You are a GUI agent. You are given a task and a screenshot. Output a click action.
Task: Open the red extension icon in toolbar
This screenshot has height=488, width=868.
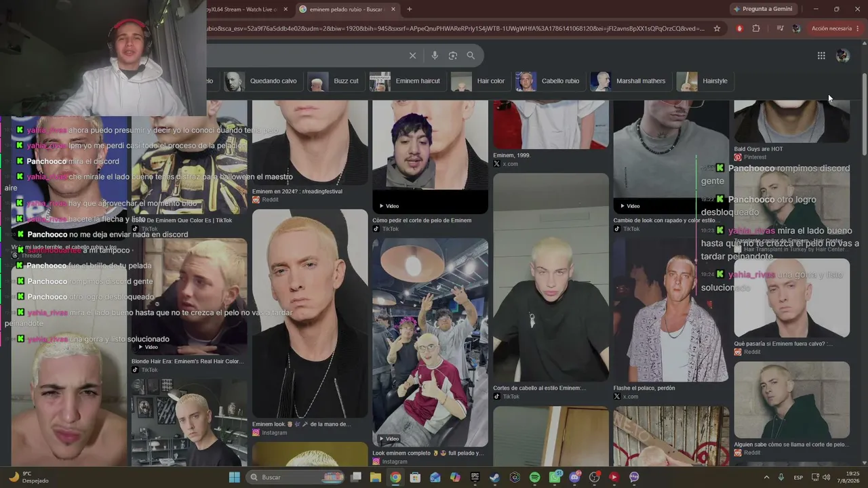[739, 28]
